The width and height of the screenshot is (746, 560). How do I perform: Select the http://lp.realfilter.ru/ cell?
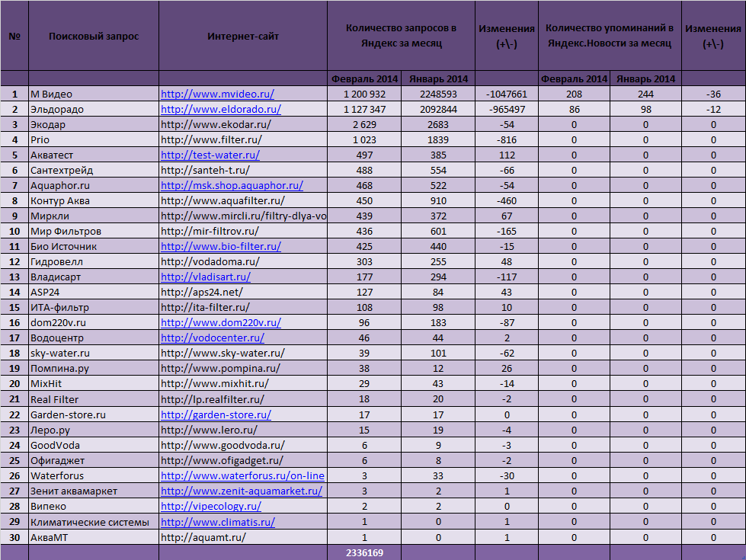(x=243, y=399)
